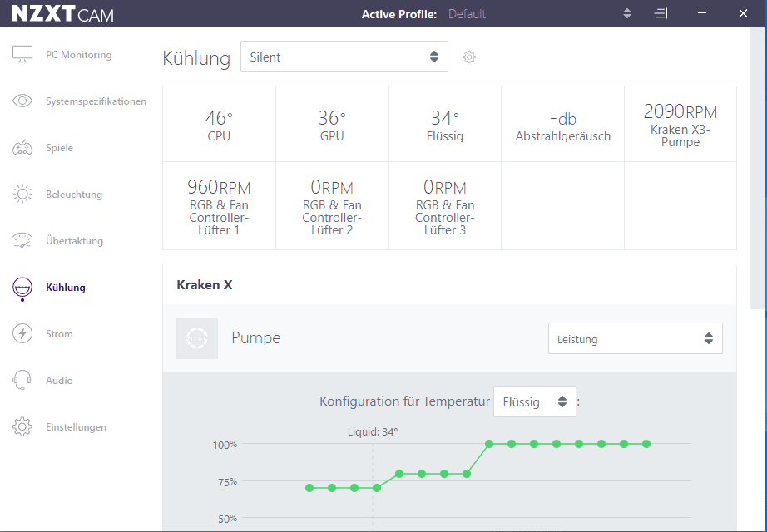The height and width of the screenshot is (532, 767).
Task: Go to Einstellungen menu item
Action: [76, 427]
